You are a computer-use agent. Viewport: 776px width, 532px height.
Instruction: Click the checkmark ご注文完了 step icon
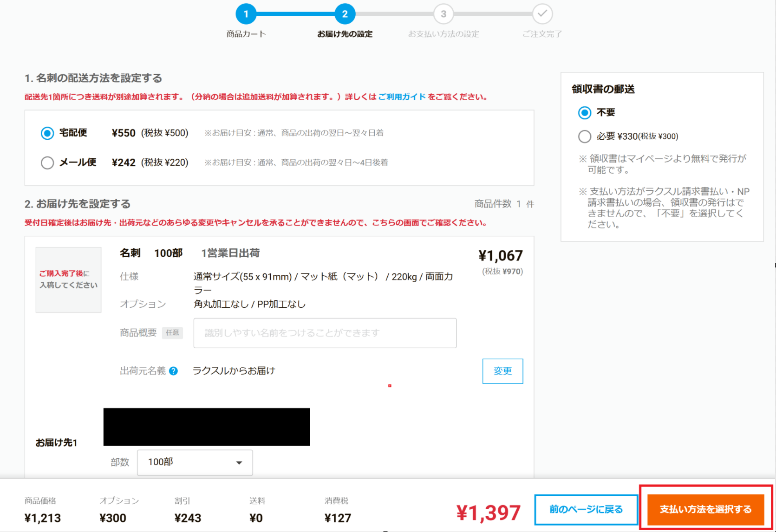[542, 14]
